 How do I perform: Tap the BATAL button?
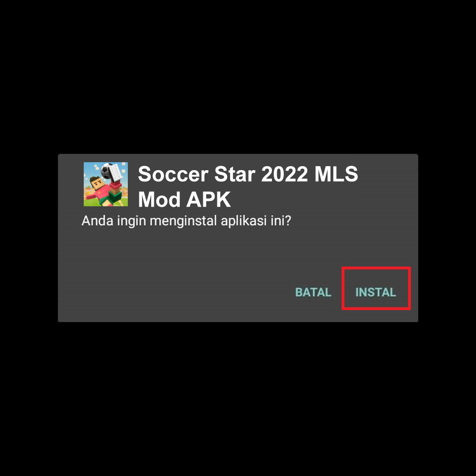point(313,292)
